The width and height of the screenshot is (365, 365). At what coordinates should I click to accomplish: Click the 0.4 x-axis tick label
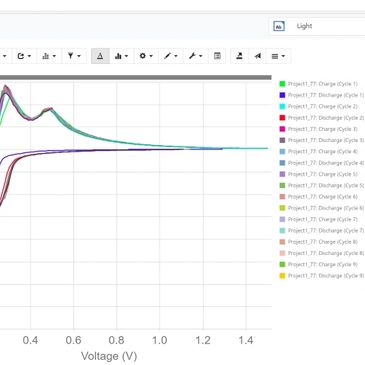point(30,341)
